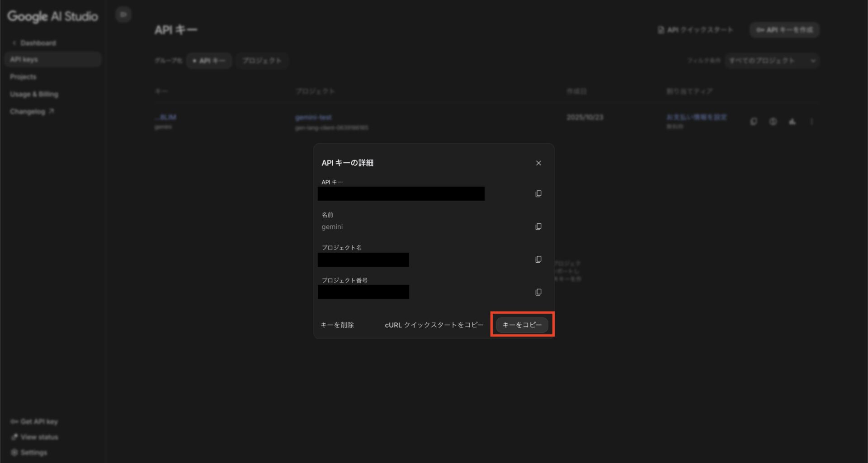Image resolution: width=868 pixels, height=463 pixels.
Task: Toggle the sidebar collapse button at the top
Action: click(123, 14)
